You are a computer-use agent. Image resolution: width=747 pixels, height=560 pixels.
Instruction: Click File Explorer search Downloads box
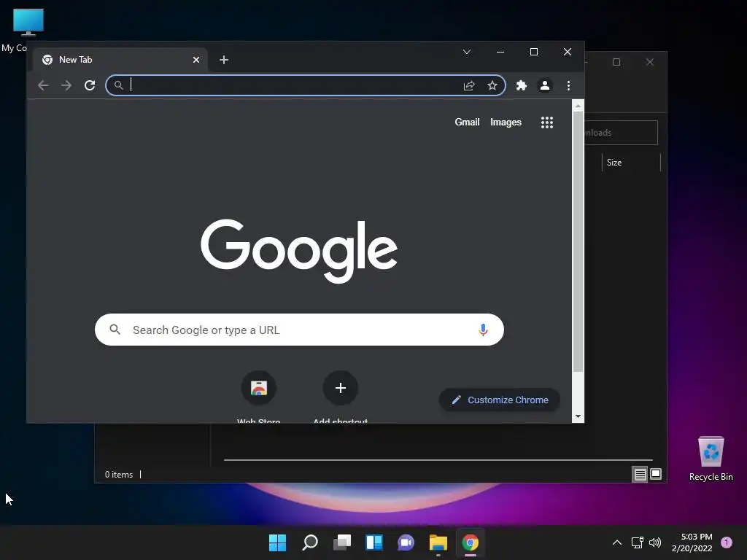621,133
